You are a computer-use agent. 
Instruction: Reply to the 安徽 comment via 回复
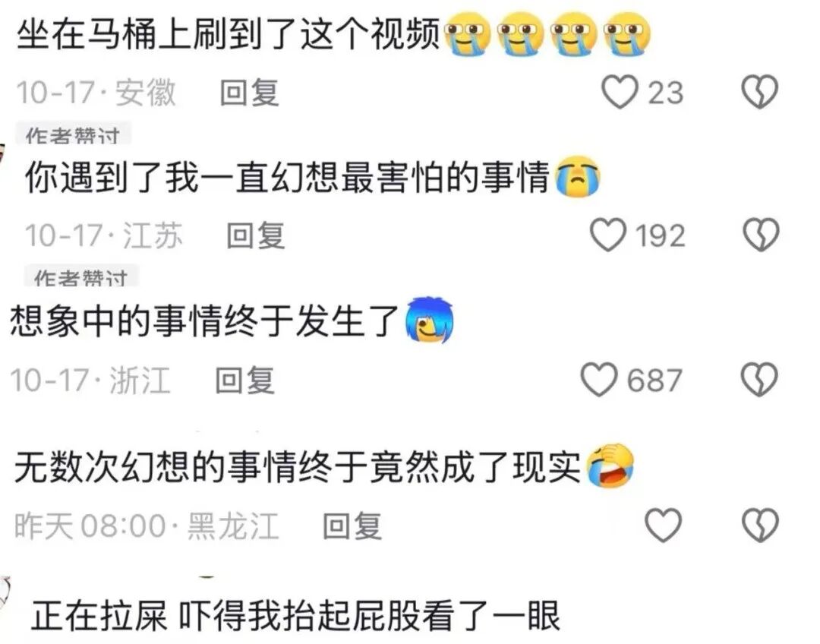(249, 92)
